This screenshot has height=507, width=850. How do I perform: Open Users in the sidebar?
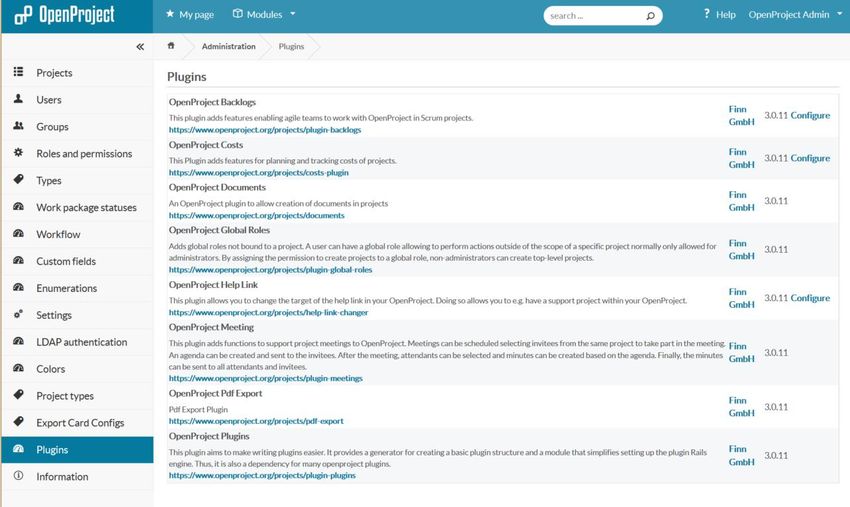tap(49, 100)
